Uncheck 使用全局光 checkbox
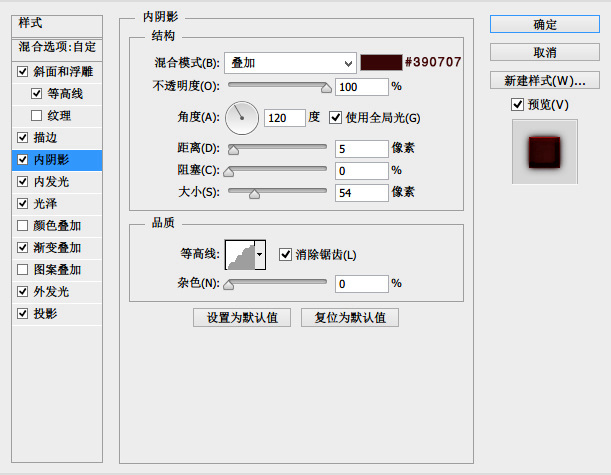This screenshot has width=611, height=475. pyautogui.click(x=335, y=118)
